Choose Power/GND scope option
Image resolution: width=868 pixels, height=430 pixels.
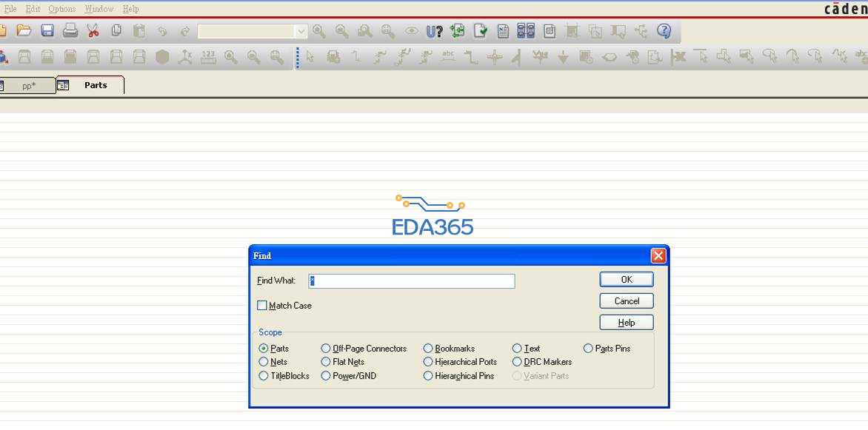coord(326,376)
